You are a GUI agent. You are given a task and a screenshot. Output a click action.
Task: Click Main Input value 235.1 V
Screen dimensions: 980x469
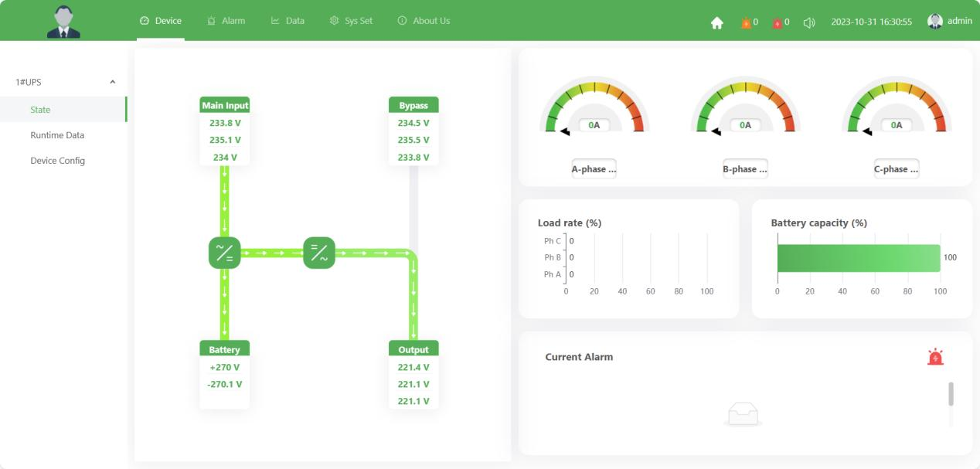coord(225,140)
